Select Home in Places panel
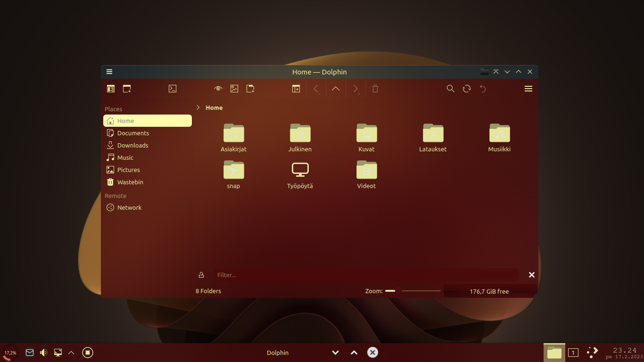The image size is (644, 362). pyautogui.click(x=148, y=121)
